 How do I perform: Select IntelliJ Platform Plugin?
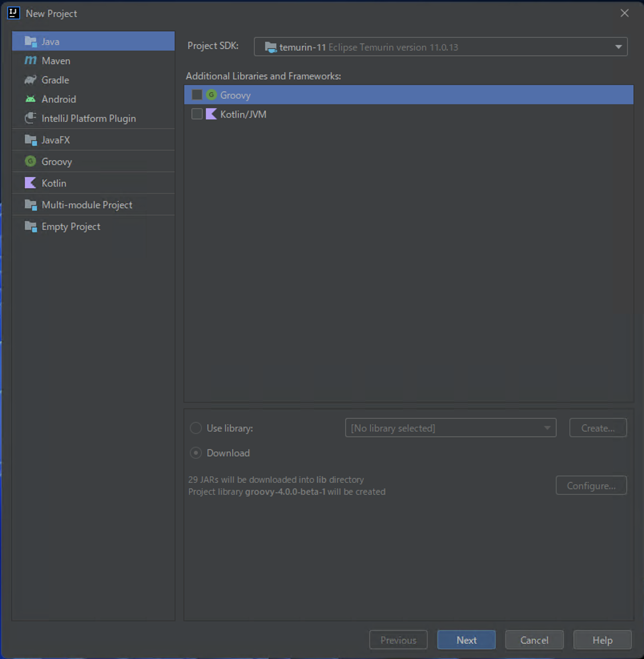(93, 118)
